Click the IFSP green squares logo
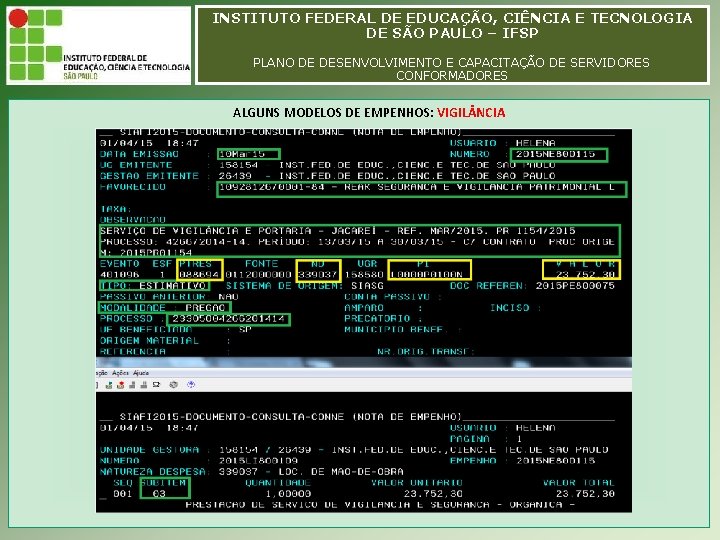 35,45
